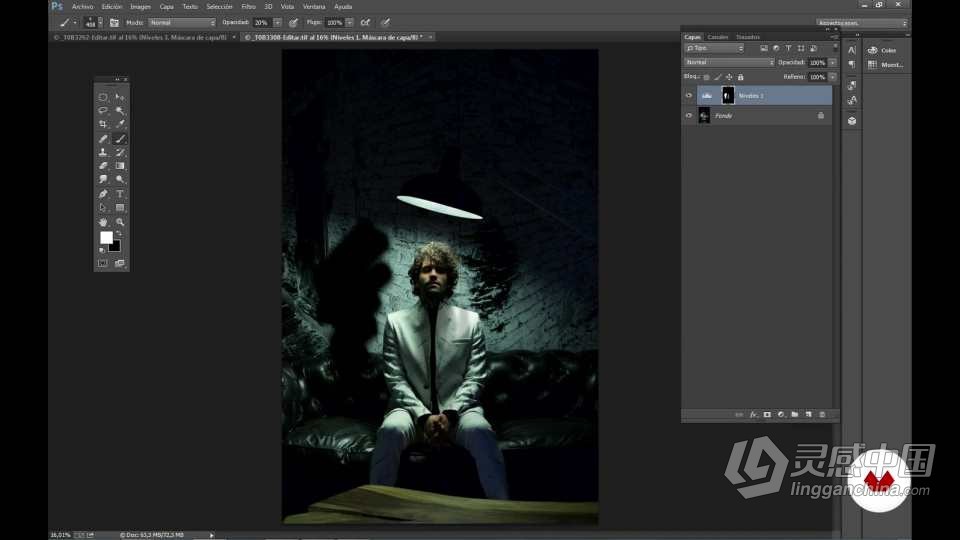The height and width of the screenshot is (540, 960).
Task: Open the Color panel button
Action: (883, 50)
